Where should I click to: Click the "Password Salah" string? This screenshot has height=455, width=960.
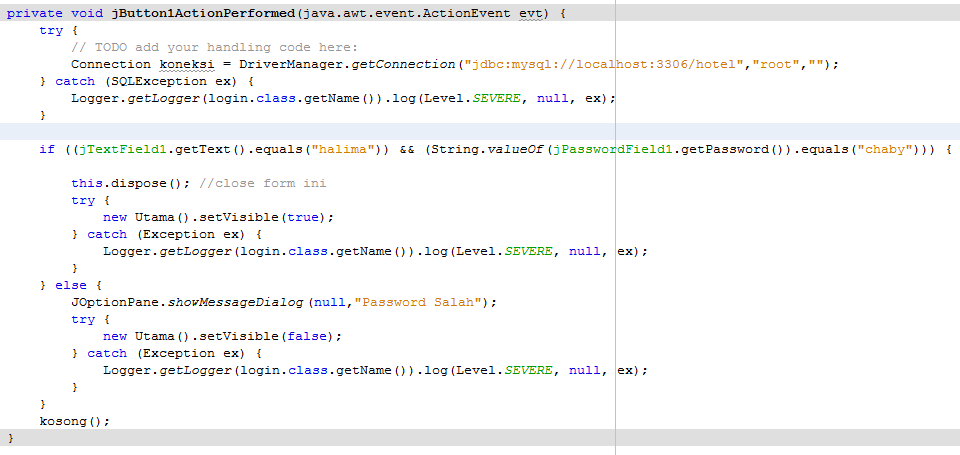pyautogui.click(x=419, y=303)
